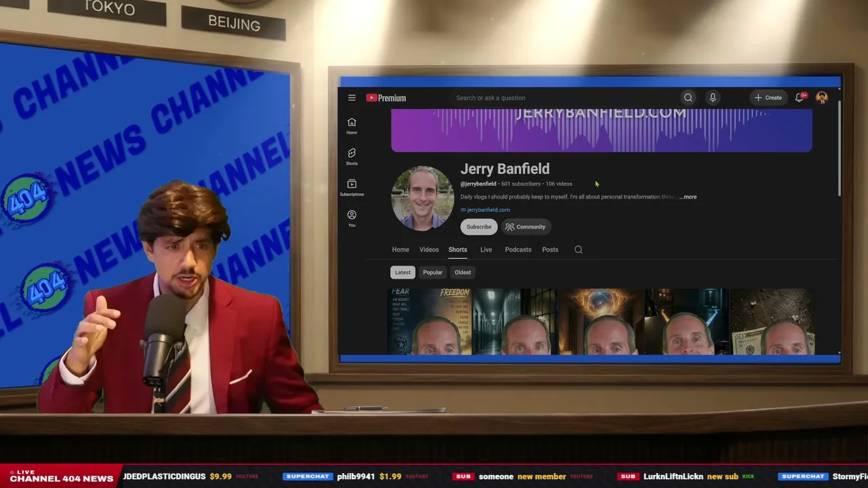Open the channel Community button
This screenshot has width=868, height=488.
click(526, 227)
